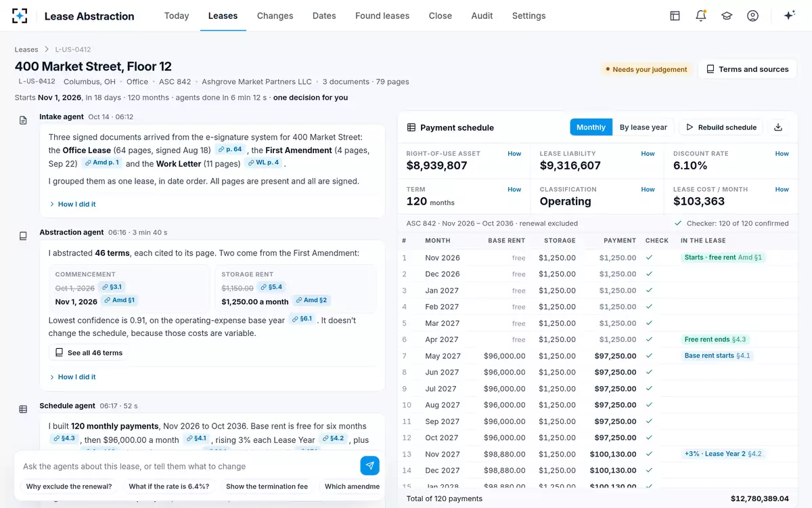The width and height of the screenshot is (812, 508).
Task: Click the Intake agent document icon
Action: [23, 120]
